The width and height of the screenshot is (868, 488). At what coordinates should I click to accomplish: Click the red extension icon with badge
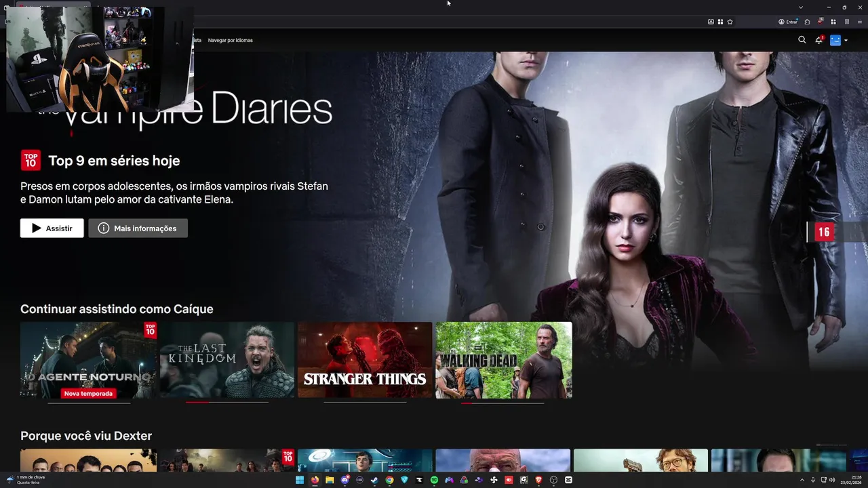(820, 22)
